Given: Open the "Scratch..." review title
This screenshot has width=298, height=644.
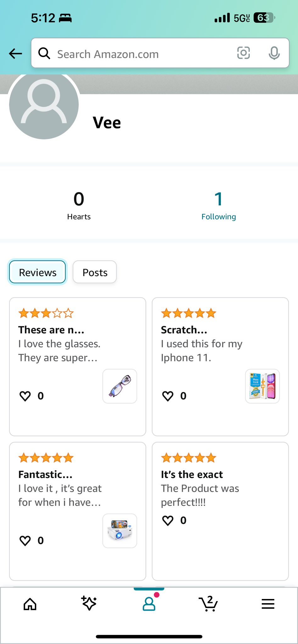Looking at the screenshot, I should pyautogui.click(x=184, y=330).
